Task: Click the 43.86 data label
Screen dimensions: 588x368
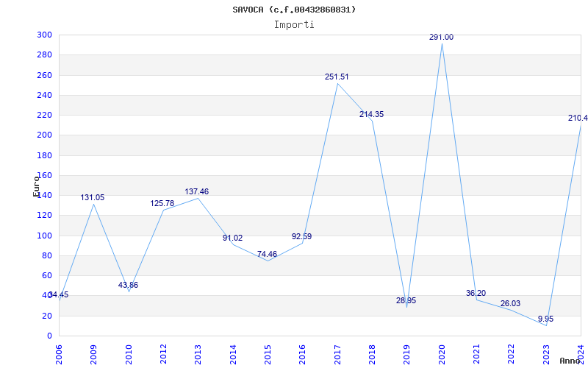Action: (128, 285)
